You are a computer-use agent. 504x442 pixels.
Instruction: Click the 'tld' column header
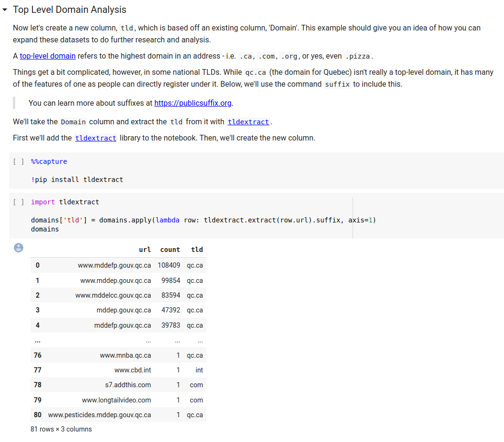(x=197, y=250)
